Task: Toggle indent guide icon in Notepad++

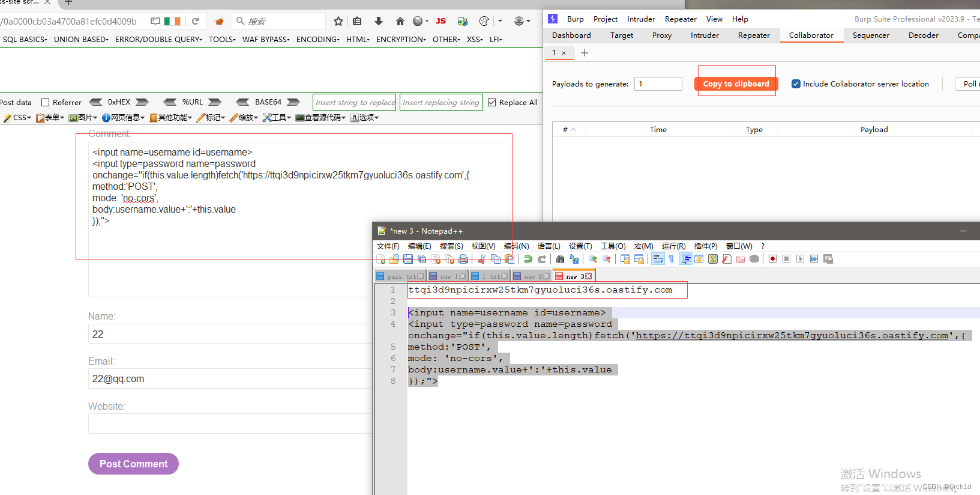Action: tap(686, 259)
